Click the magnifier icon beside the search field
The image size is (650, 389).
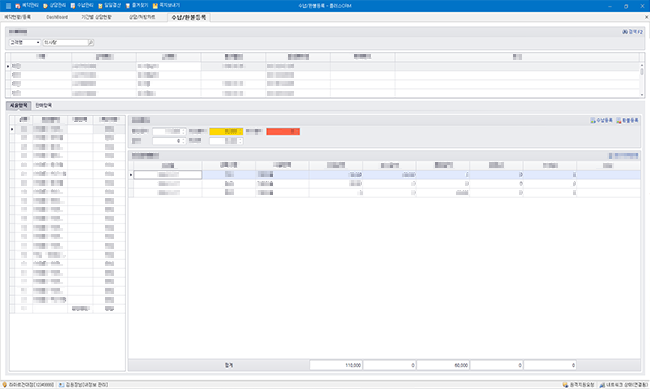(91, 43)
